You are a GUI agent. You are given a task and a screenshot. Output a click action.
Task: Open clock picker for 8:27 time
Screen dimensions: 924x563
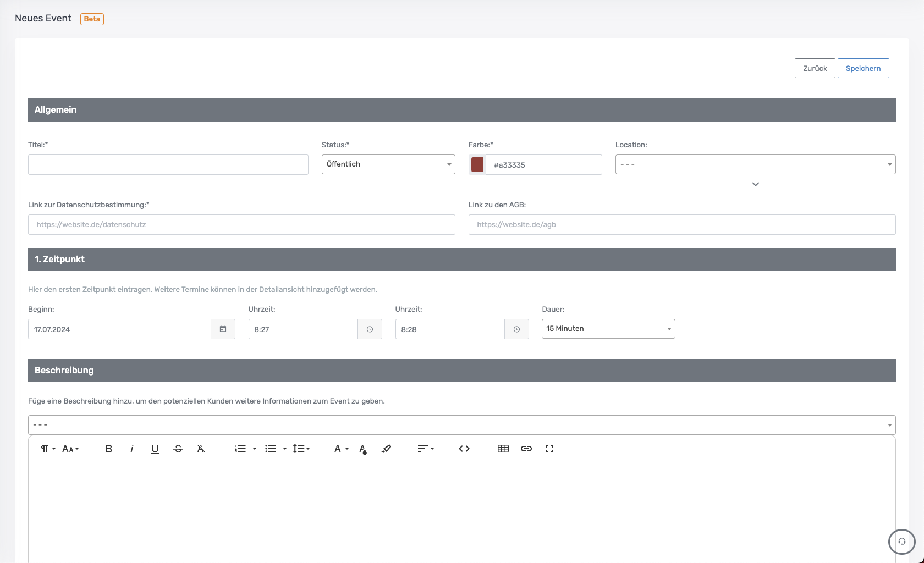pos(370,329)
